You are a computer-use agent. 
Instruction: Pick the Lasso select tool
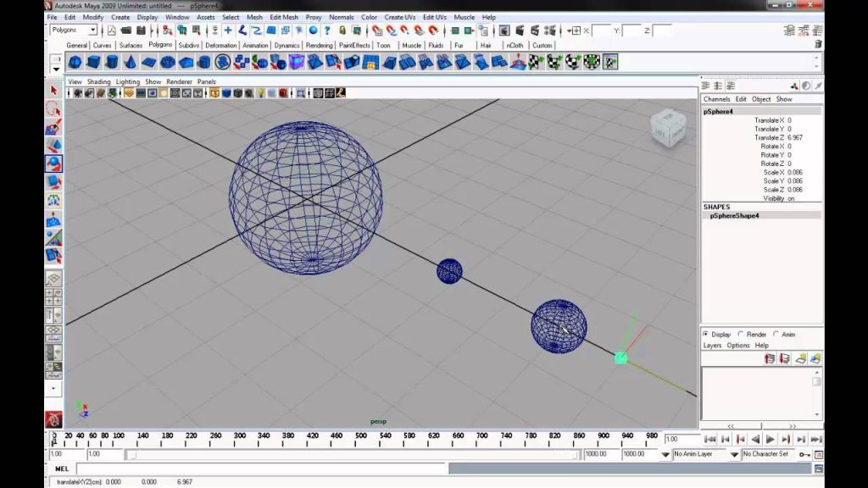53,108
